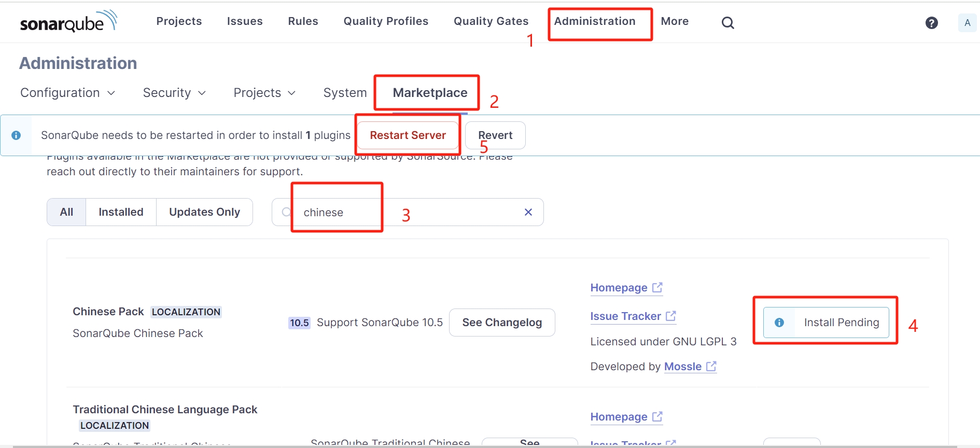The width and height of the screenshot is (980, 448).
Task: Click the SonarQube logo
Action: (x=68, y=22)
